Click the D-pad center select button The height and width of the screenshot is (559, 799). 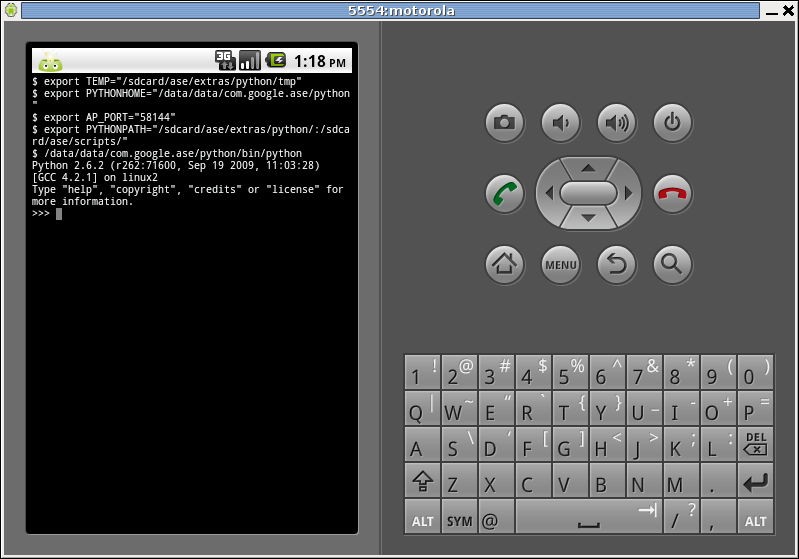tap(589, 193)
